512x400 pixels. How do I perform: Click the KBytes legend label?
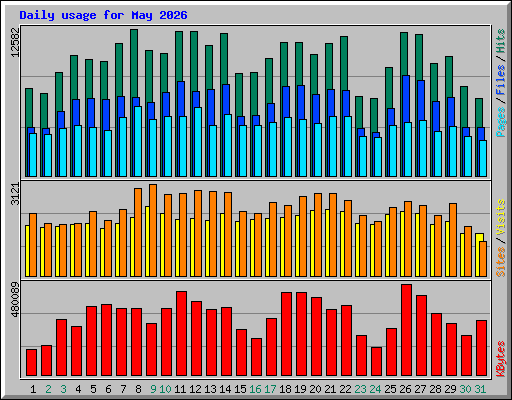tap(501, 359)
